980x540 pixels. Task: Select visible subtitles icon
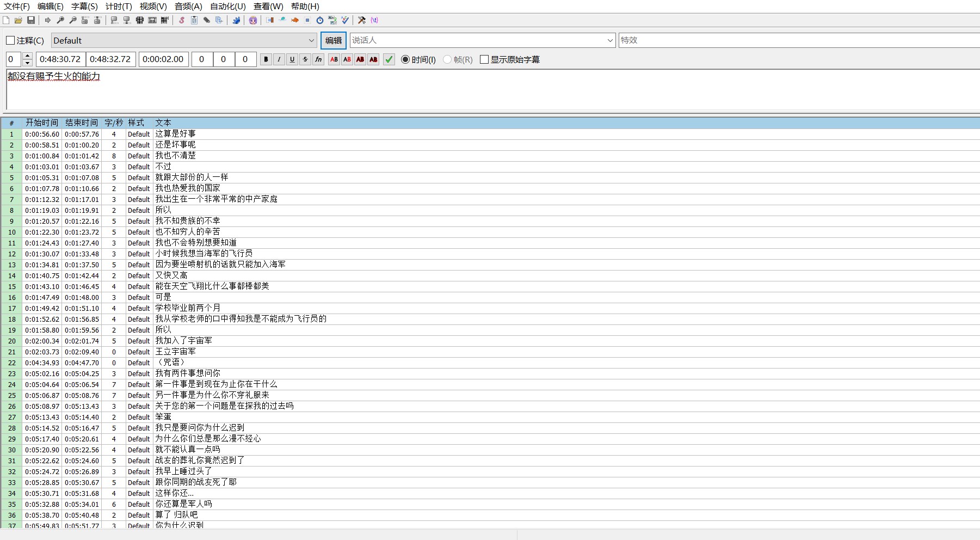coord(140,20)
